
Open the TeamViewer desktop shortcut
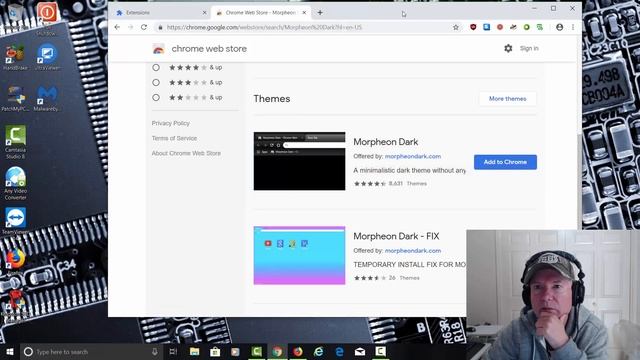point(16,221)
